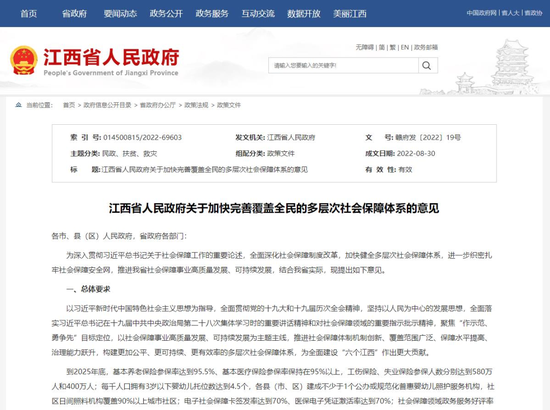
Task: Click breadcrumb 省政府办公厅
Action: point(158,105)
